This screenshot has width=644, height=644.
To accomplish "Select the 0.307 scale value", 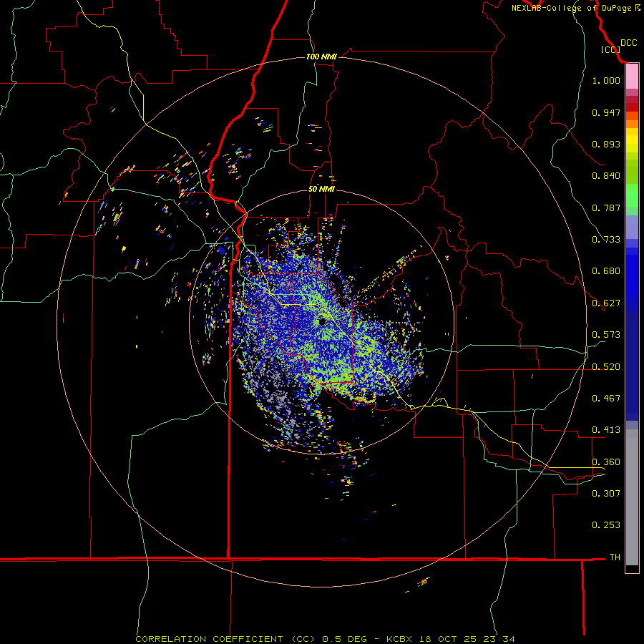I will 606,494.
